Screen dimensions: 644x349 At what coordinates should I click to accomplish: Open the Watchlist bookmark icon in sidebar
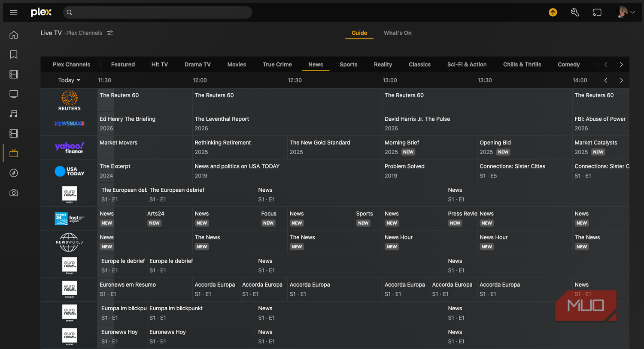(14, 55)
